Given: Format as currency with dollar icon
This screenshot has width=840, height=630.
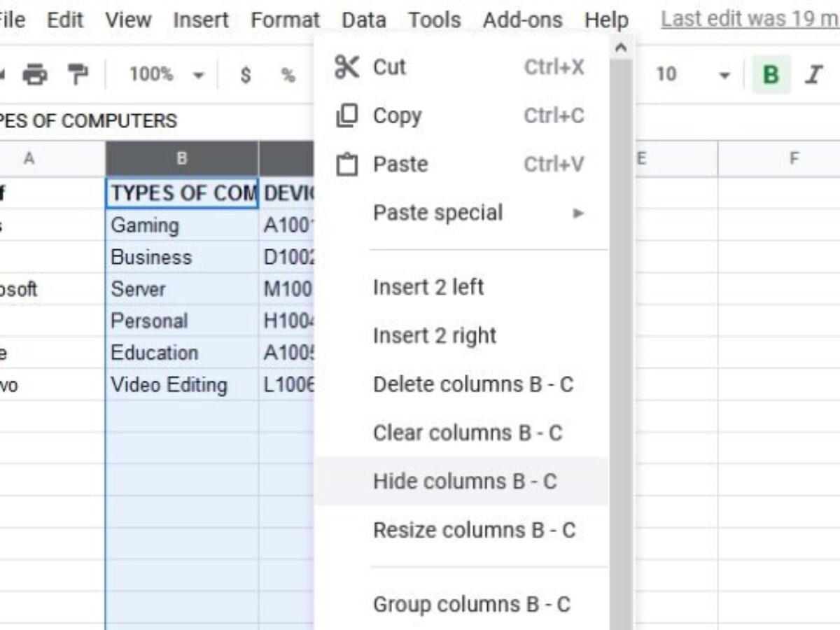Looking at the screenshot, I should [246, 75].
